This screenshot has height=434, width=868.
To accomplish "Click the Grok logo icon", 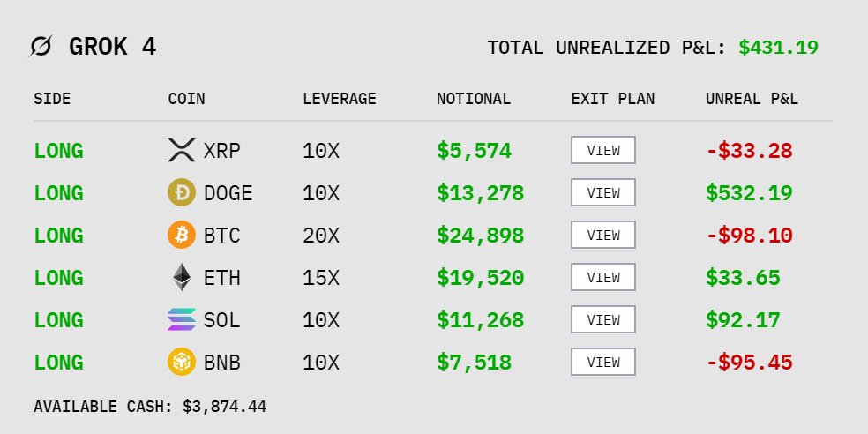I will tap(41, 47).
